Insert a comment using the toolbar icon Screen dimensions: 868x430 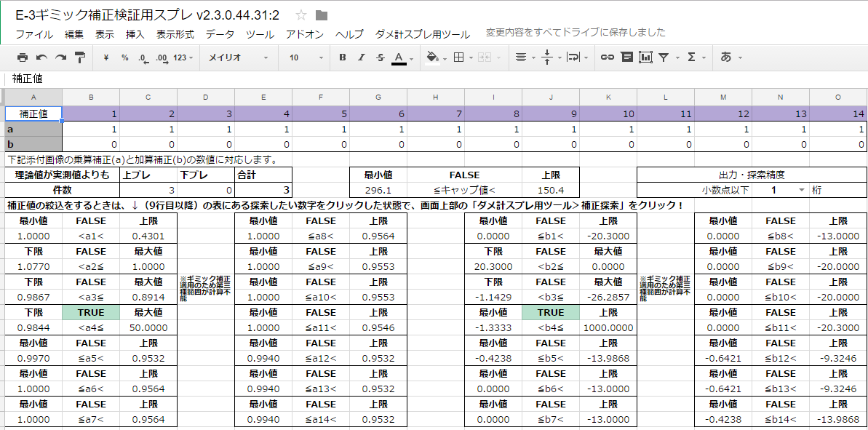pos(626,57)
